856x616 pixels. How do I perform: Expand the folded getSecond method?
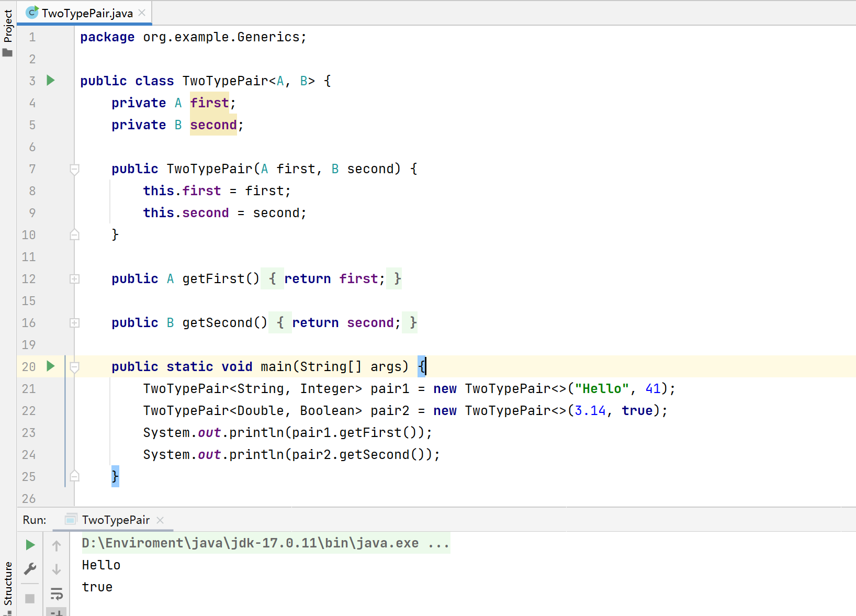tap(75, 323)
